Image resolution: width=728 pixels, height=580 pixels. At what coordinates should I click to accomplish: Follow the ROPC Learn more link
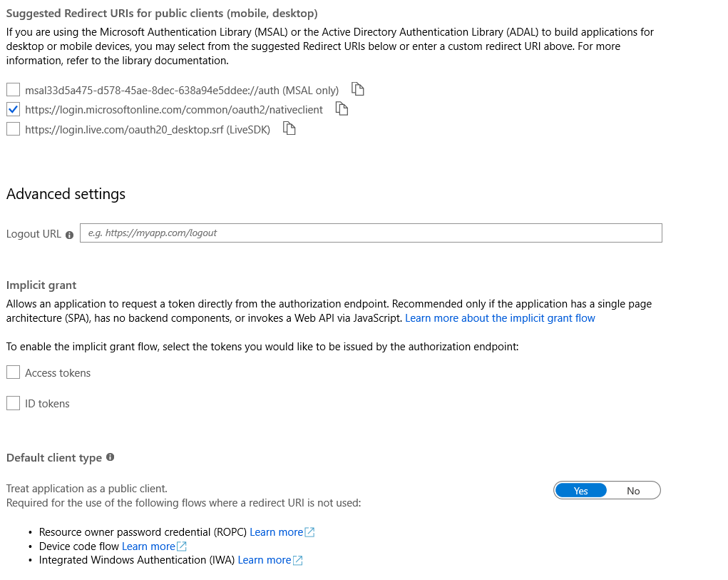[275, 531]
